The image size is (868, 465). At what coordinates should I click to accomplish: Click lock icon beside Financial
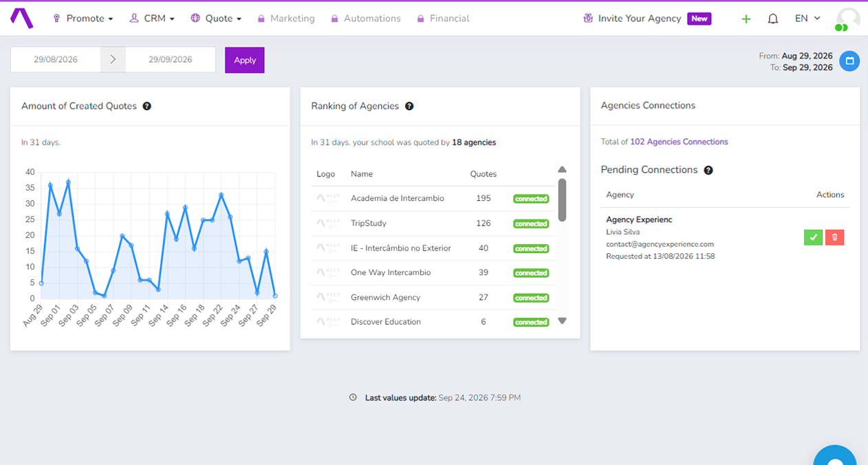pyautogui.click(x=420, y=19)
